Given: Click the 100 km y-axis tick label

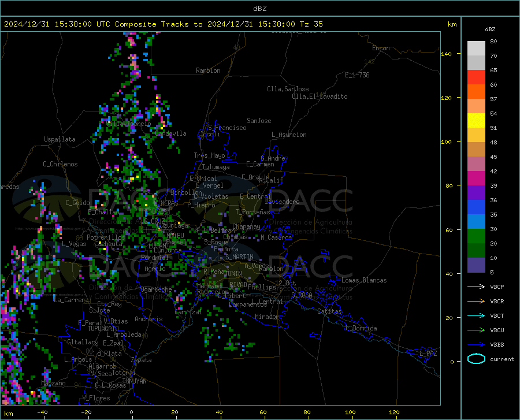Looking at the screenshot, I should tap(446, 142).
